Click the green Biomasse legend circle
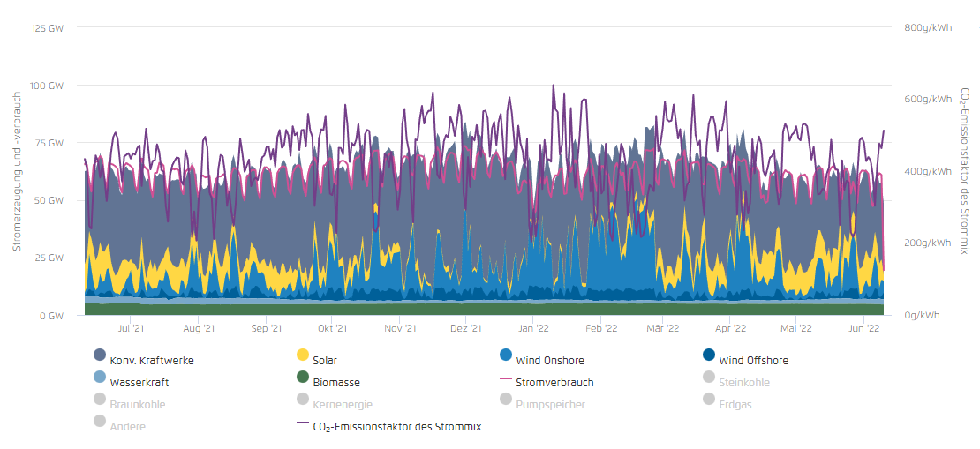This screenshot has width=980, height=449. pos(303,378)
